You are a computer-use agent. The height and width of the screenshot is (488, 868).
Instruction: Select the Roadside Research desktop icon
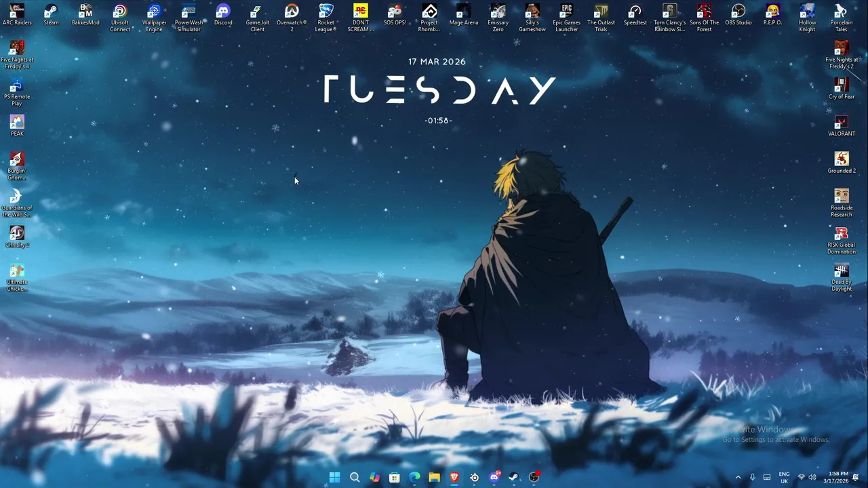pyautogui.click(x=842, y=203)
